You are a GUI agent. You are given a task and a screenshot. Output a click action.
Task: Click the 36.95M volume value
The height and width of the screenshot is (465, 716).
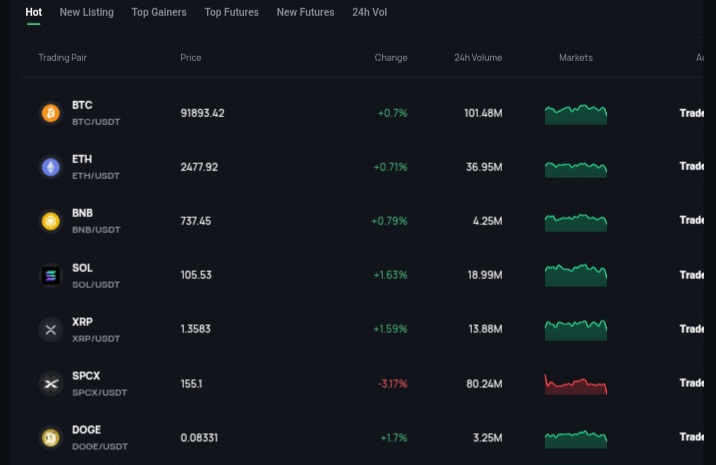(x=484, y=167)
